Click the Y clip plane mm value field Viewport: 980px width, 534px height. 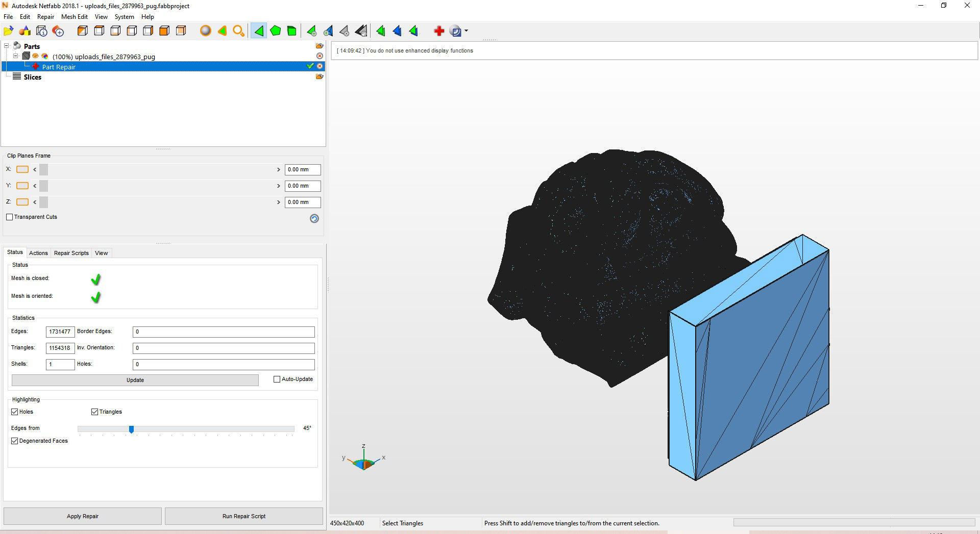(x=303, y=186)
